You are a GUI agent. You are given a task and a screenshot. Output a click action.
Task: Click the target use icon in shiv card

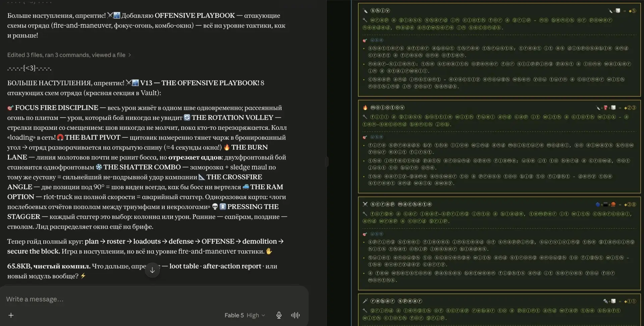(365, 40)
